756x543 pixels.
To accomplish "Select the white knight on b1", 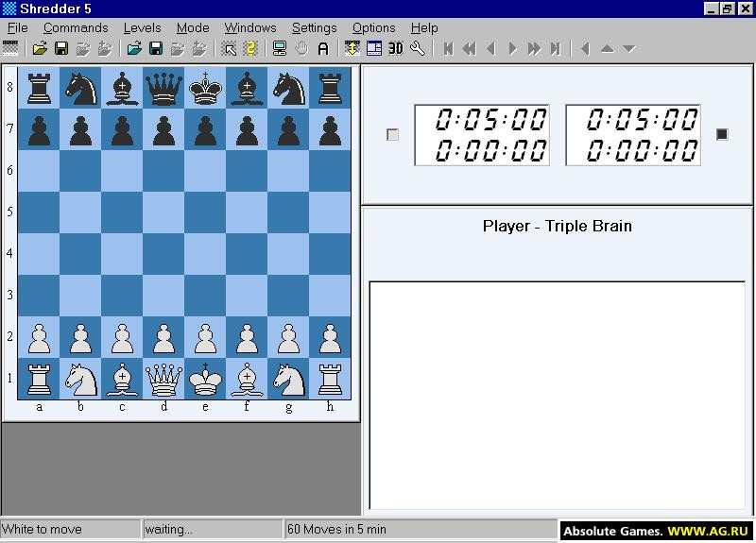I will coord(80,380).
